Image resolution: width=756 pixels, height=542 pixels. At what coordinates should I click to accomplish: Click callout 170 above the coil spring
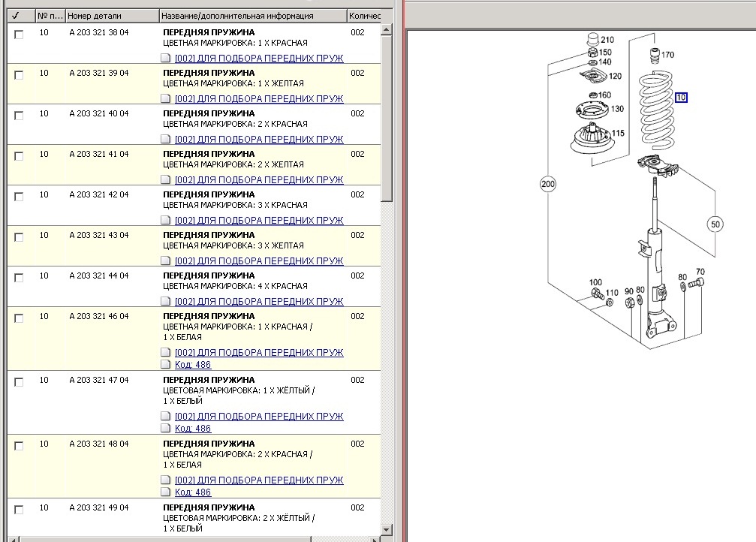coord(667,55)
